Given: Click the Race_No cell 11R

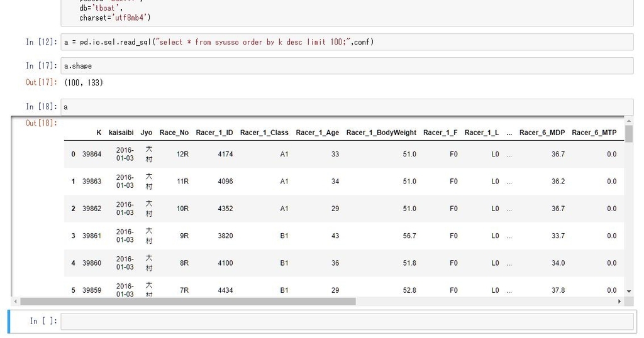Looking at the screenshot, I should point(182,182).
